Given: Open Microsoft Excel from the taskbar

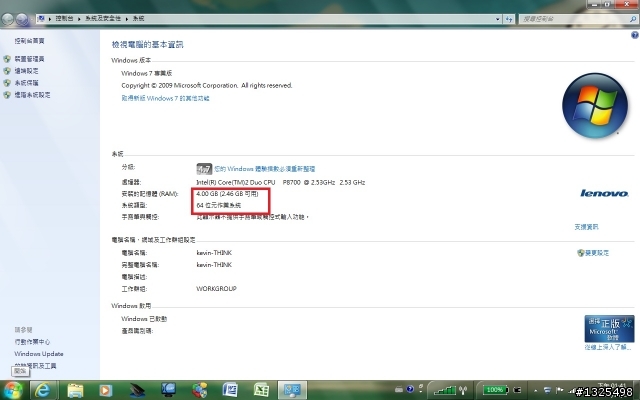Looking at the screenshot, I should coord(261,390).
